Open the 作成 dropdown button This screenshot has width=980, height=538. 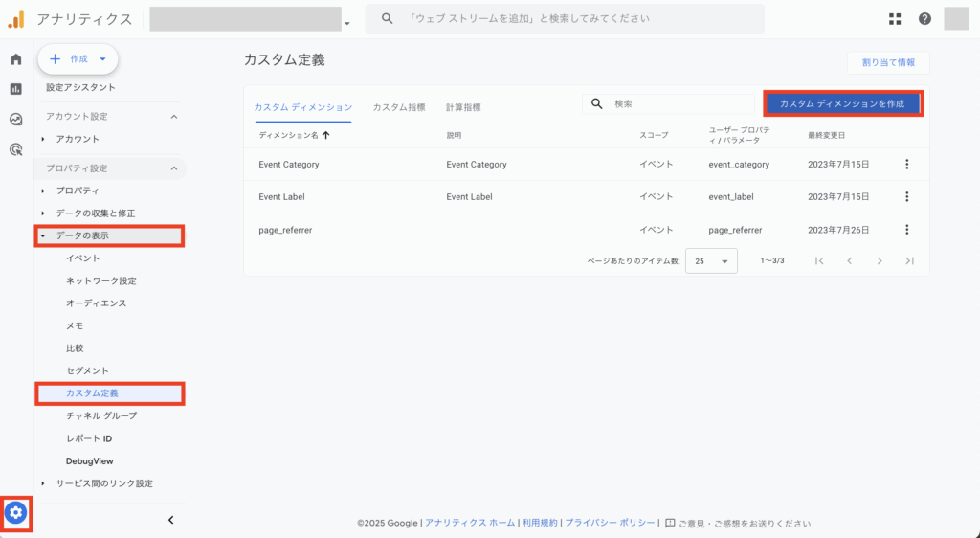pos(78,59)
